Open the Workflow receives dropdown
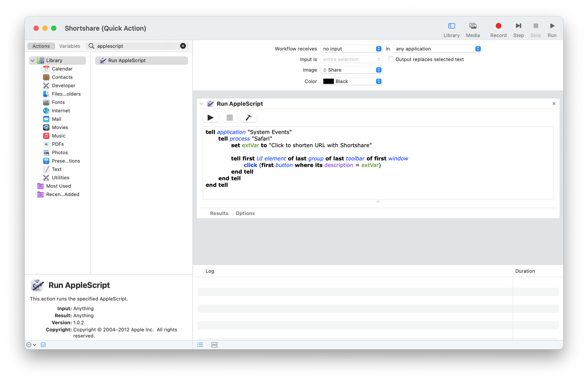Image resolution: width=588 pixels, height=382 pixels. pyautogui.click(x=352, y=49)
